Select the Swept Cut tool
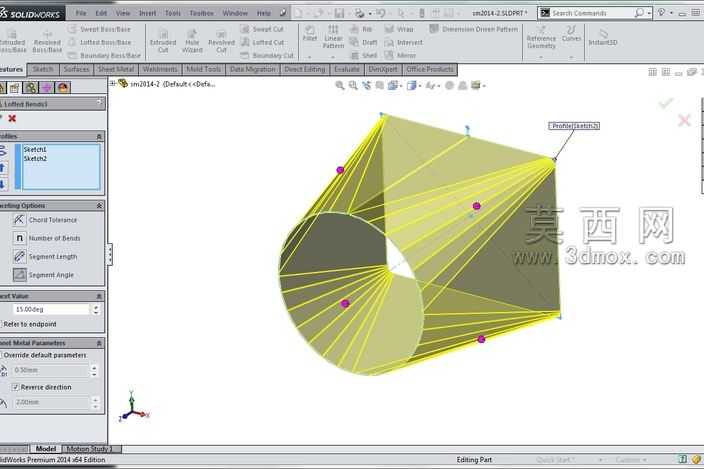This screenshot has width=704, height=469. (262, 29)
